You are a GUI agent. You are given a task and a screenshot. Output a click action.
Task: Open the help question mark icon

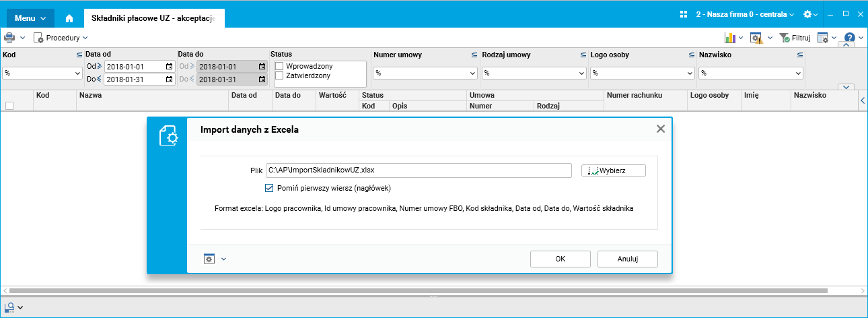coord(850,38)
